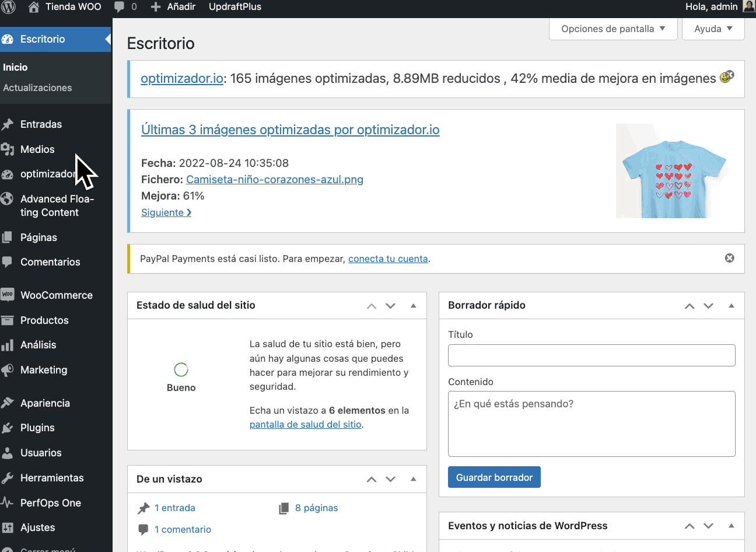Move the Borrador rápido panel down
756x552 pixels.
point(708,306)
